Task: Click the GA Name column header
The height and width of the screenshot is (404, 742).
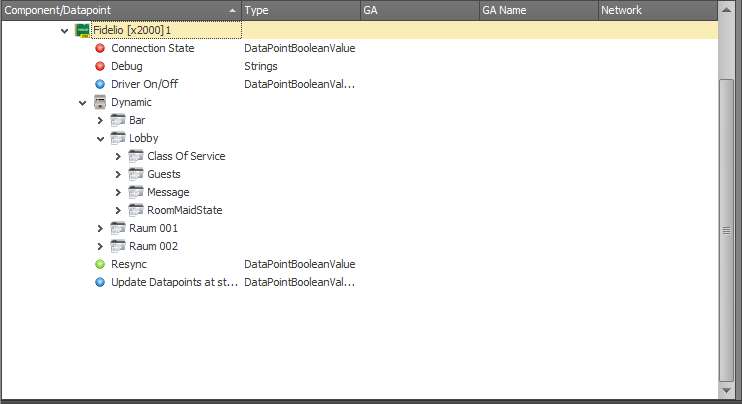Action: 539,10
